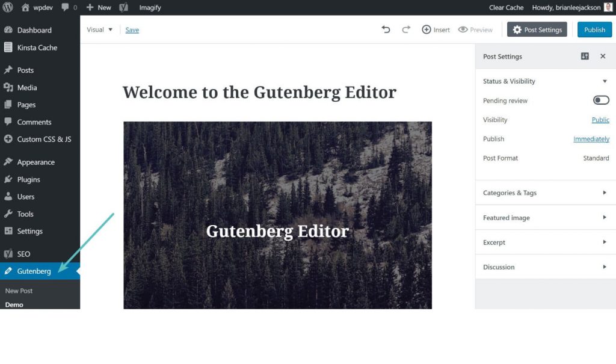Image resolution: width=616 pixels, height=364 pixels.
Task: Expand the Excerpt section
Action: (x=545, y=242)
